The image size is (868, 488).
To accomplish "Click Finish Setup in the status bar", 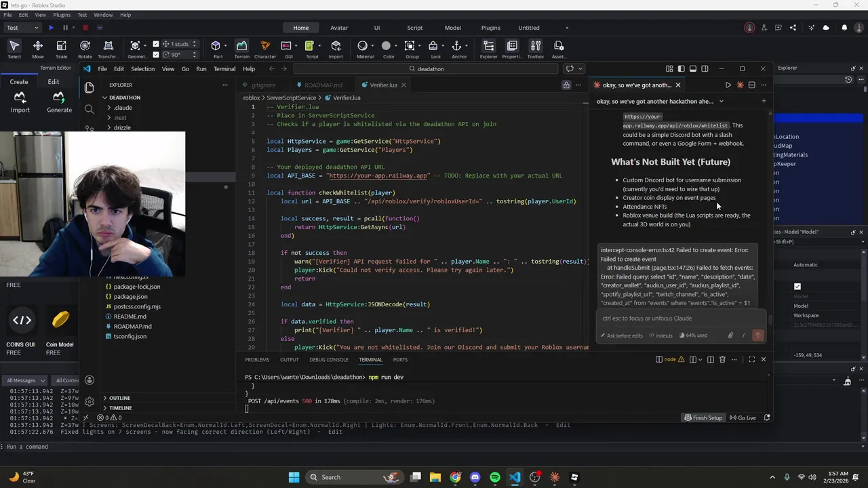I will click(x=703, y=418).
